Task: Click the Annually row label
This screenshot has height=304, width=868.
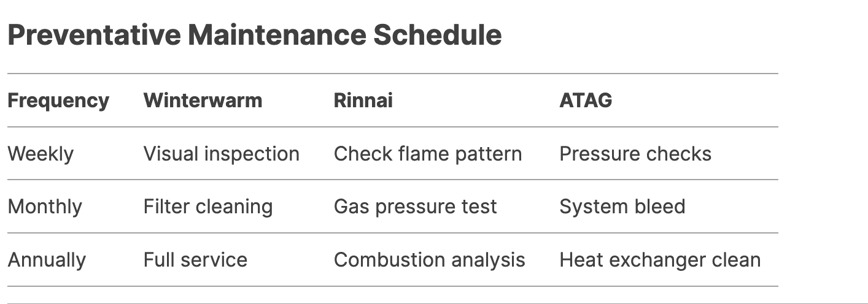Action: [47, 260]
